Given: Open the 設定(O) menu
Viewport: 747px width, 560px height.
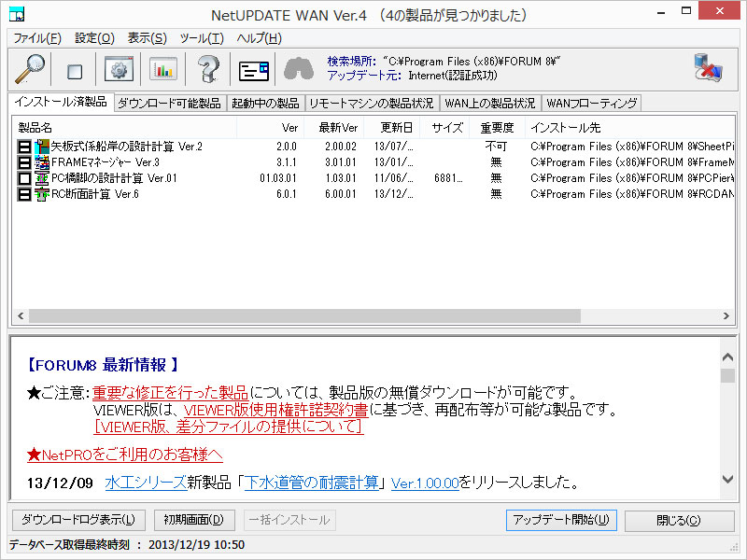Looking at the screenshot, I should 94,38.
